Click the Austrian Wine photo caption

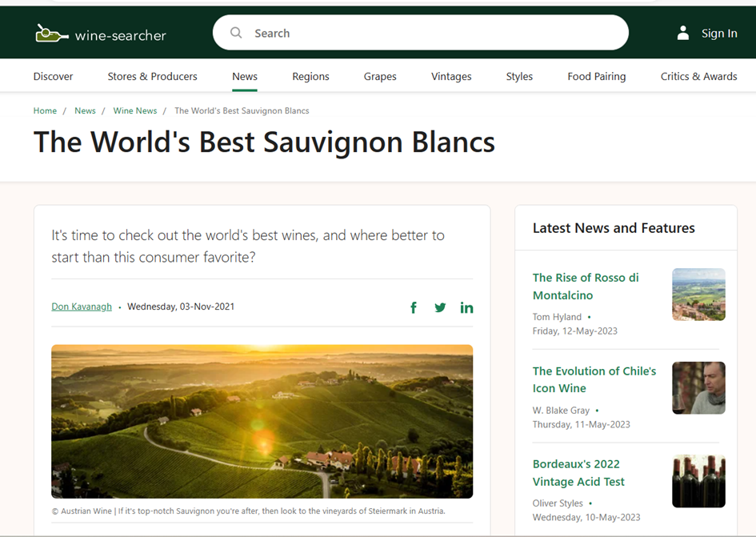[248, 511]
